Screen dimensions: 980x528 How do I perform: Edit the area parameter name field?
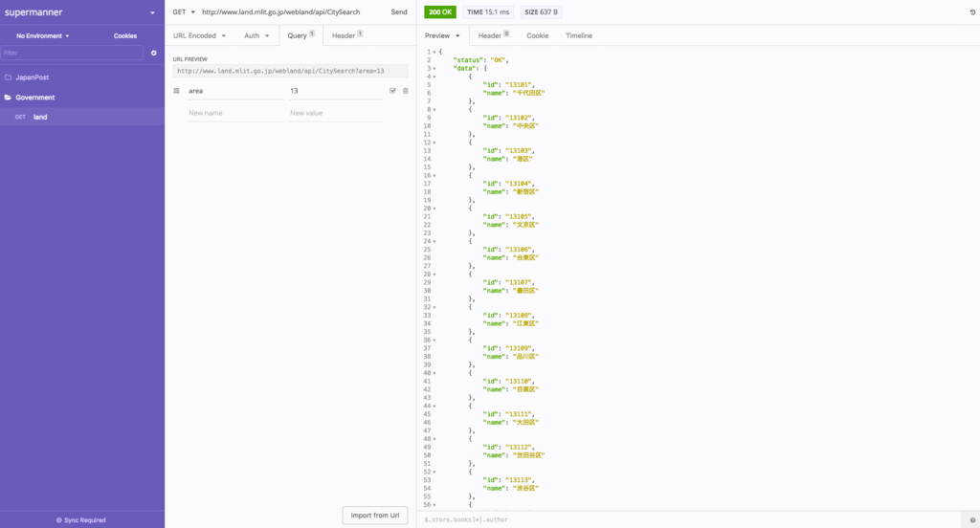coord(235,91)
